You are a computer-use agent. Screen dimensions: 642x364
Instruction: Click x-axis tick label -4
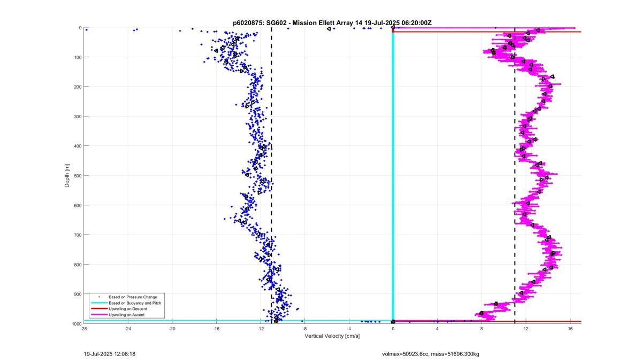tap(349, 329)
